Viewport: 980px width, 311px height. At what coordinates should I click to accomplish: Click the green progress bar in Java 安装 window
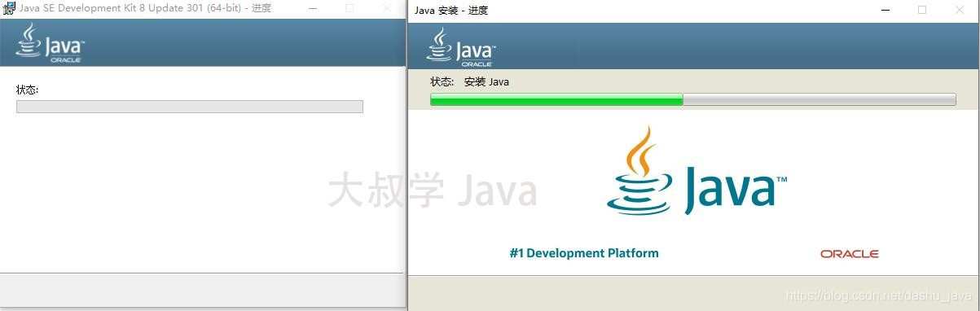(692, 99)
